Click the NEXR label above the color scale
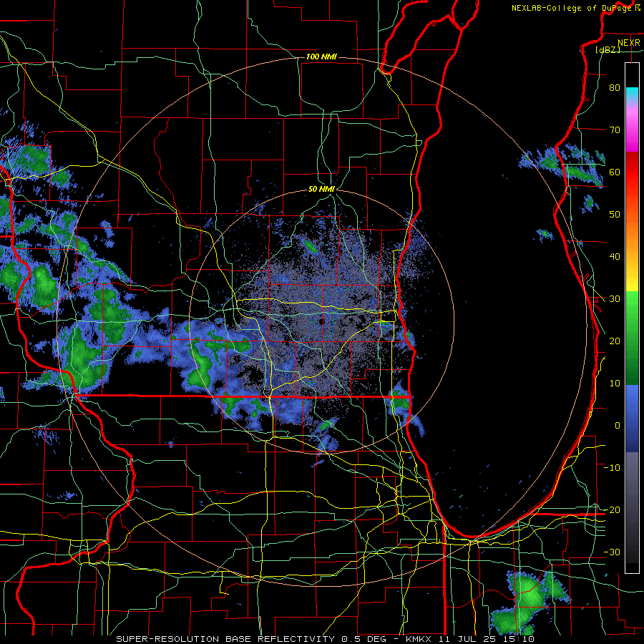644x644 pixels. [628, 43]
